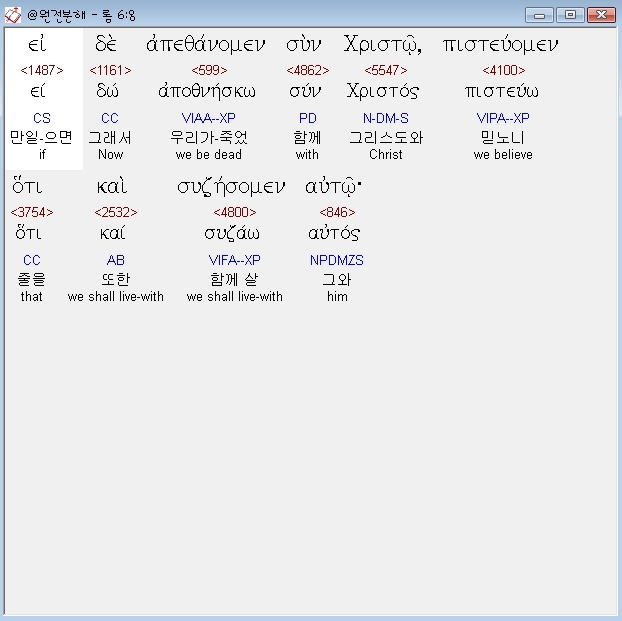Select the Greek word συζήσομεν

(x=231, y=186)
